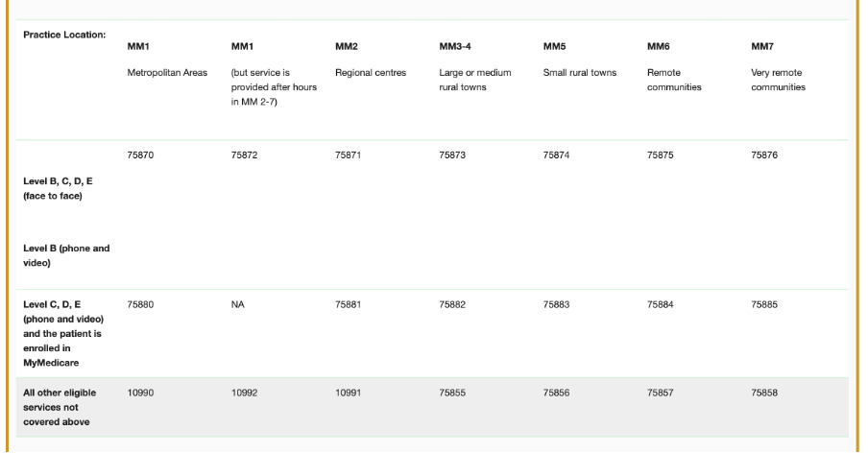
Task: Click the MM6 Remote communities header
Action: (x=674, y=67)
